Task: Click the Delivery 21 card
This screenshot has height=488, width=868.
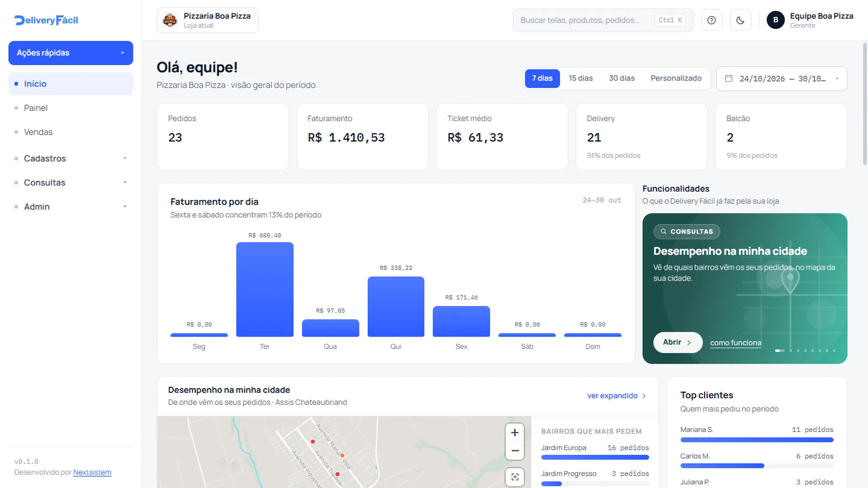Action: pos(641,137)
